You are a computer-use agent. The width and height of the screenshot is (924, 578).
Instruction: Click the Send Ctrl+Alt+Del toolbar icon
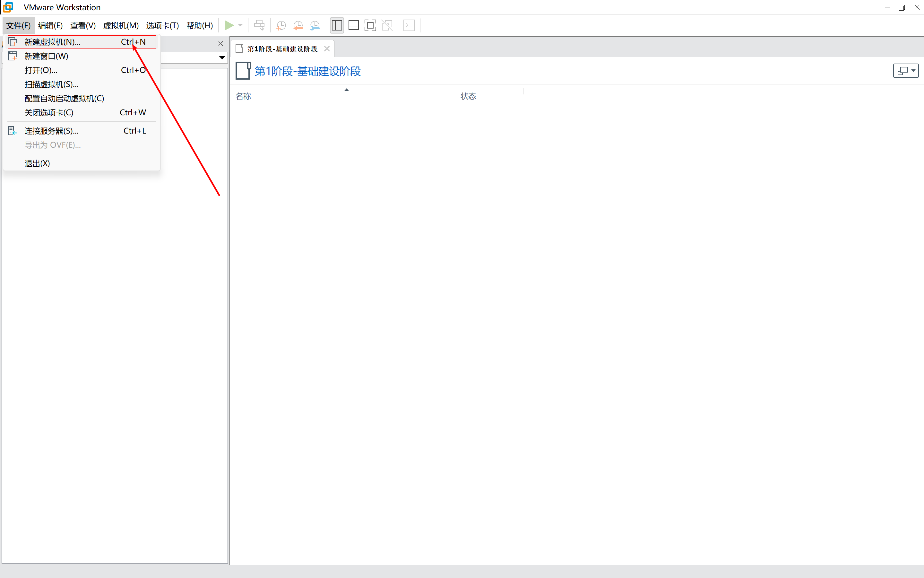[259, 26]
